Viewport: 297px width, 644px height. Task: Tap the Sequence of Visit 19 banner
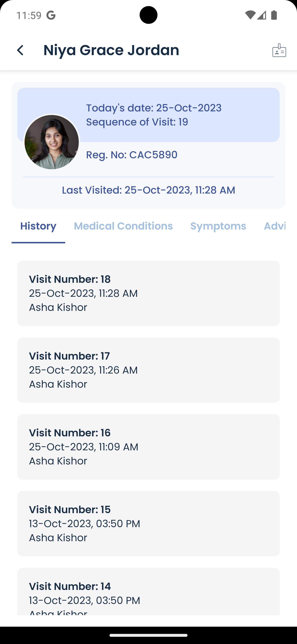point(148,115)
